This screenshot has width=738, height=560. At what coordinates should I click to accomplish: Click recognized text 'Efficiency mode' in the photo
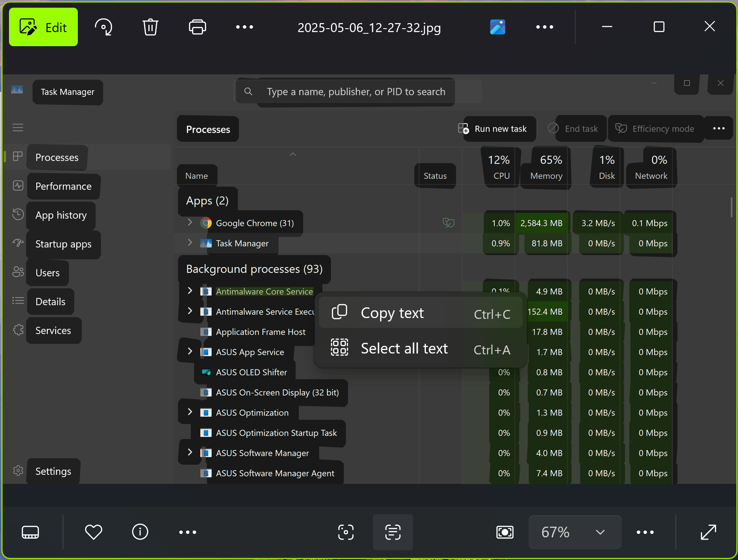pyautogui.click(x=663, y=129)
